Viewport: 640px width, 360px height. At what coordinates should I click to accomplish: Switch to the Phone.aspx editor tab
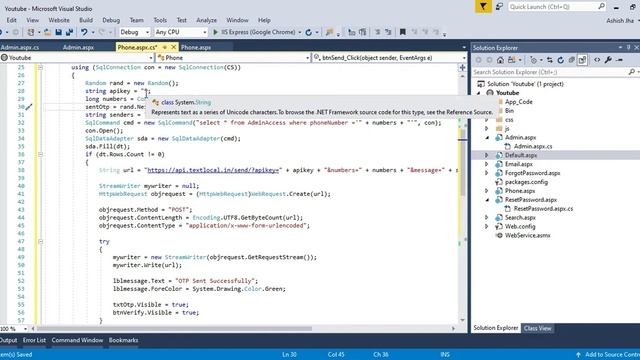pyautogui.click(x=196, y=47)
